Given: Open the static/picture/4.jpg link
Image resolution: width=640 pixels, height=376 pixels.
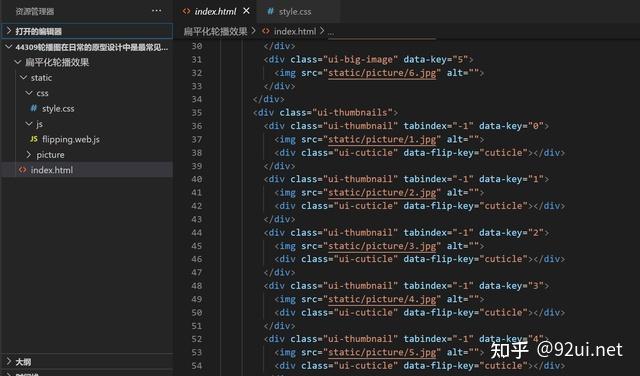Looking at the screenshot, I should click(x=382, y=299).
